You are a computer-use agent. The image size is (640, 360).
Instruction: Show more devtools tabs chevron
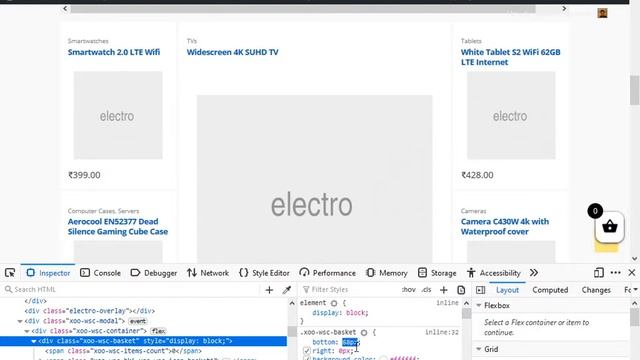(534, 273)
